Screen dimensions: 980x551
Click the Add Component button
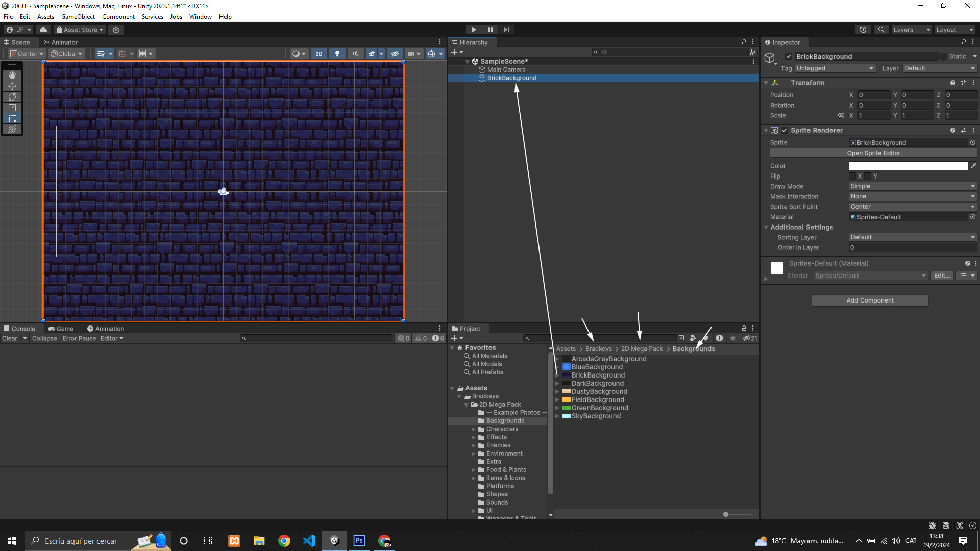[x=870, y=300]
